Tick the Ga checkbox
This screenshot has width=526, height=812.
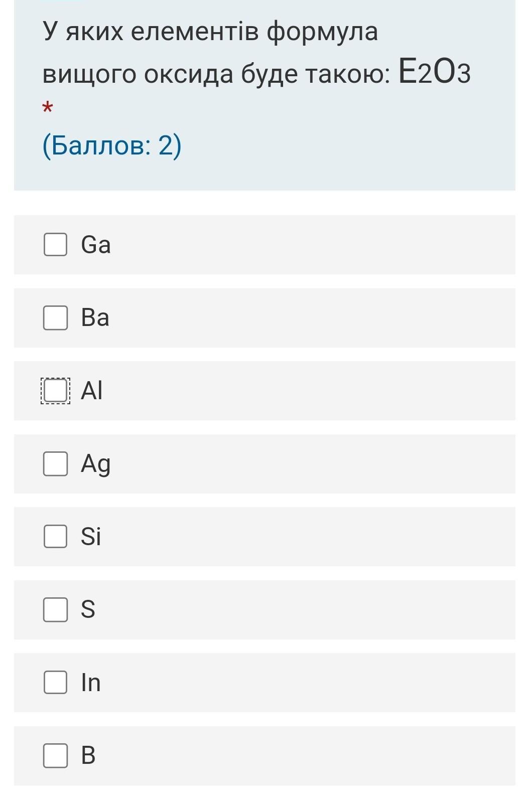pos(55,245)
